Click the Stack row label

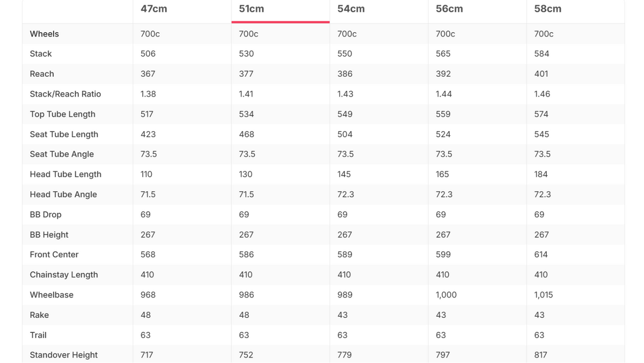point(41,54)
